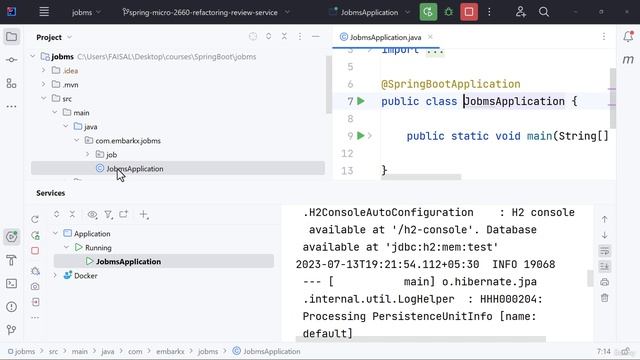
Task: Collapse all items in Project panel
Action: pos(284,36)
